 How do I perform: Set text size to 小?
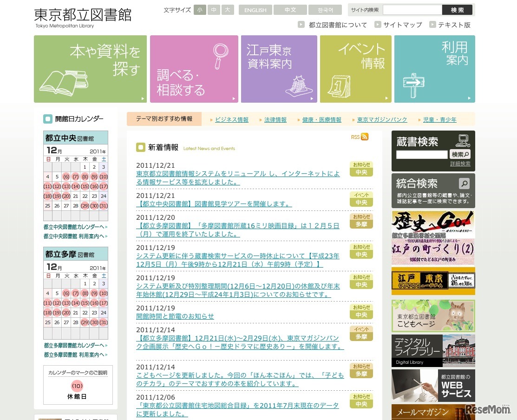(x=200, y=10)
